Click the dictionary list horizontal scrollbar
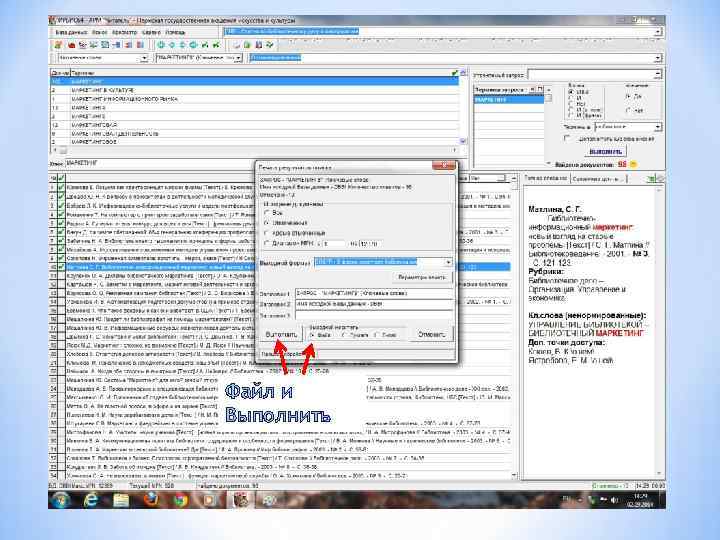720x540 pixels. 257,150
